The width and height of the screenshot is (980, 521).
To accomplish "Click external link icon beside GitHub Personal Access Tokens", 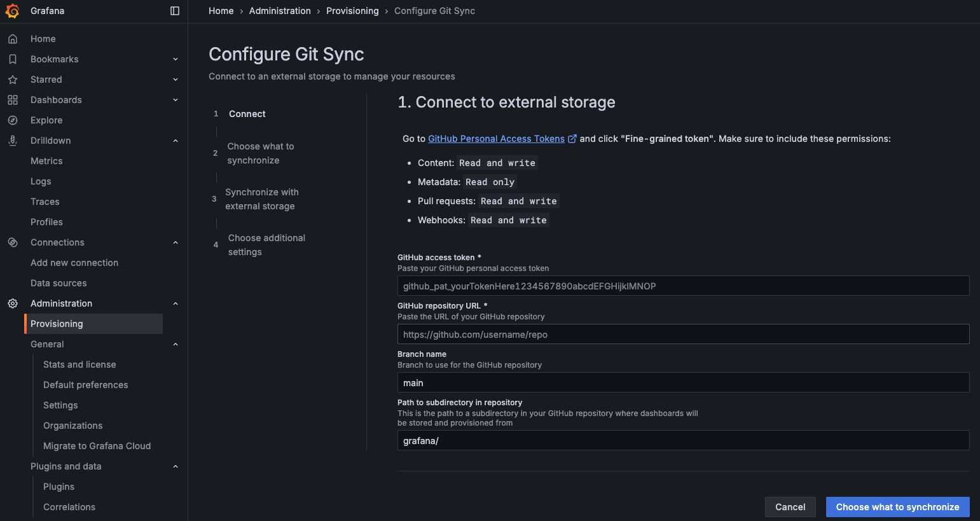I will click(572, 139).
